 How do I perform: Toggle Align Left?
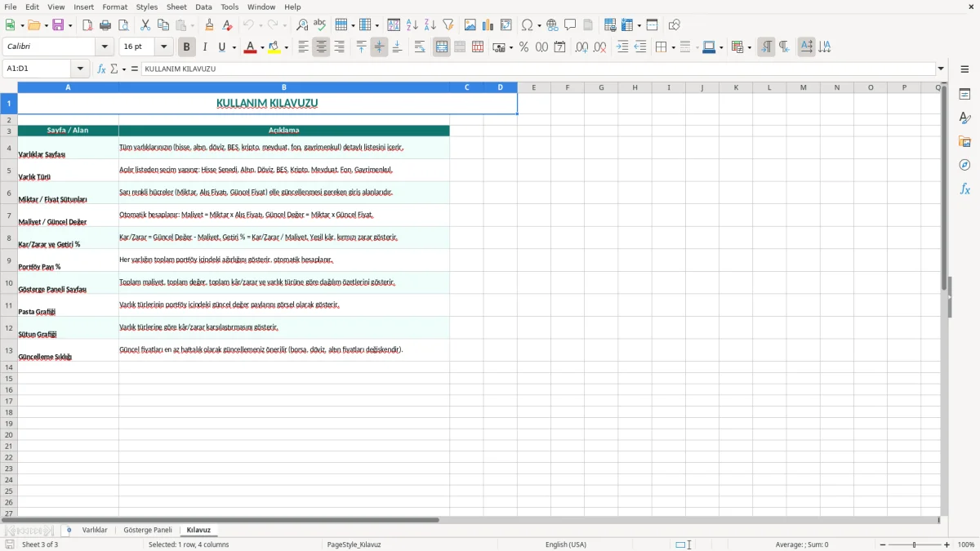[x=303, y=47]
